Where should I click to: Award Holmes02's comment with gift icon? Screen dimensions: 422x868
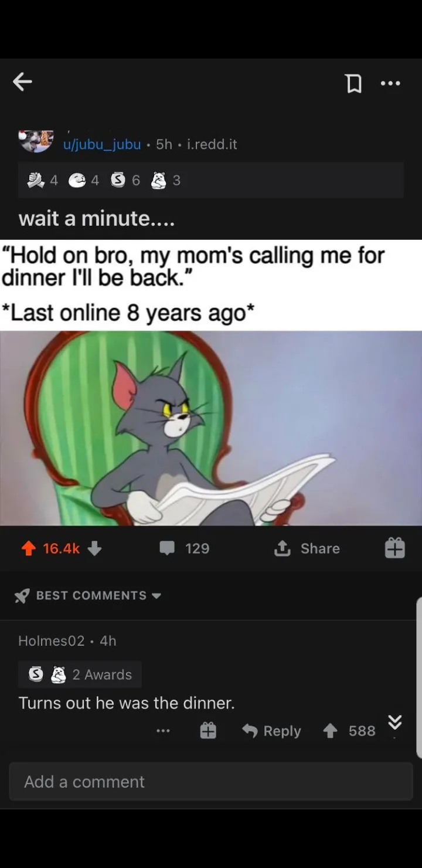(208, 731)
